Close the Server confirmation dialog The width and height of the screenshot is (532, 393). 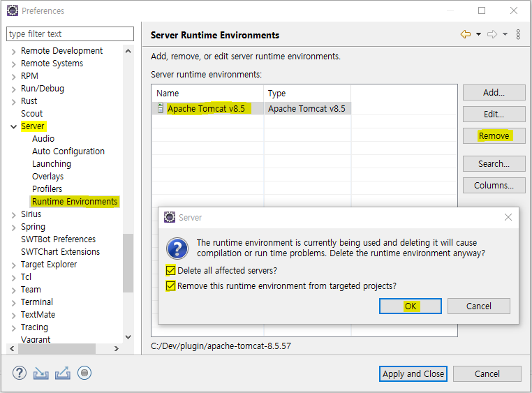click(x=508, y=217)
